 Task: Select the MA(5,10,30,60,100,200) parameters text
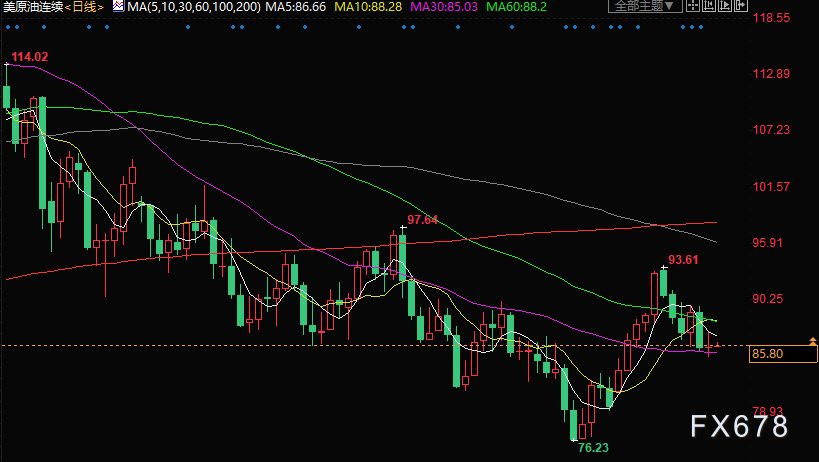tap(194, 7)
